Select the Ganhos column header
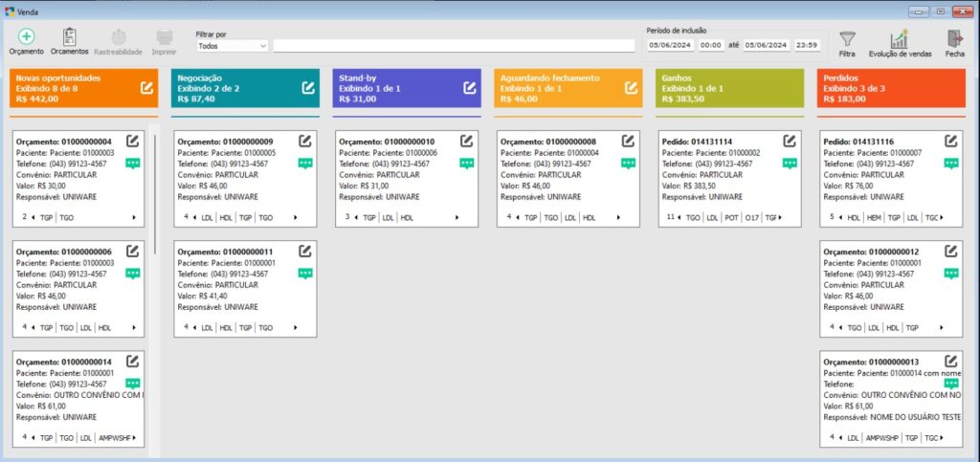The width and height of the screenshot is (980, 462). (730, 88)
